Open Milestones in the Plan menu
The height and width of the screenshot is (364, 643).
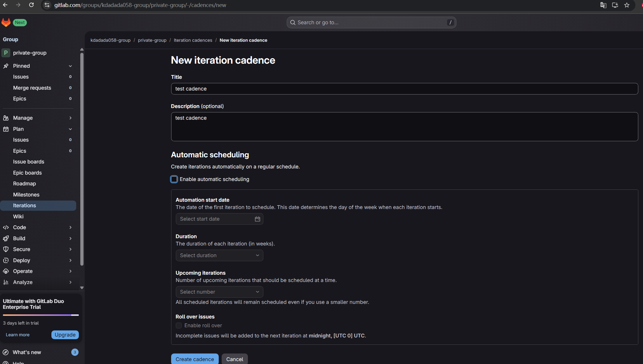tap(26, 195)
